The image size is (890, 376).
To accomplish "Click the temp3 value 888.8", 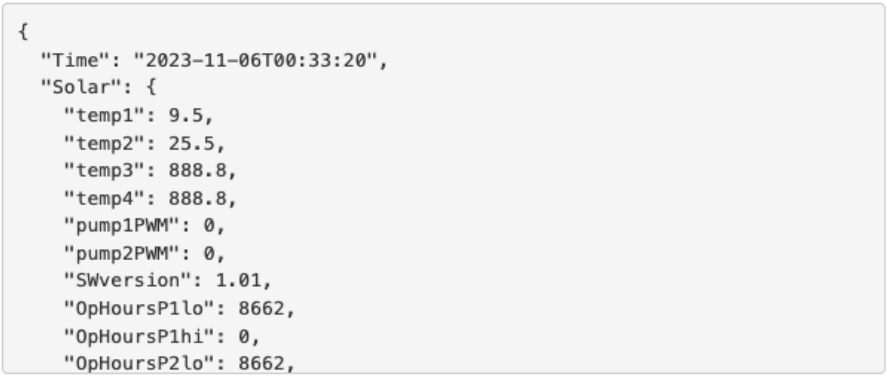I will (x=196, y=170).
